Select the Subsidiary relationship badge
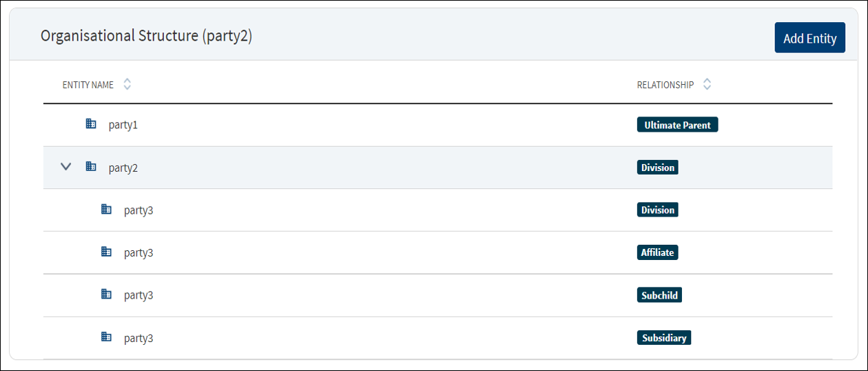This screenshot has width=868, height=371. pyautogui.click(x=663, y=338)
